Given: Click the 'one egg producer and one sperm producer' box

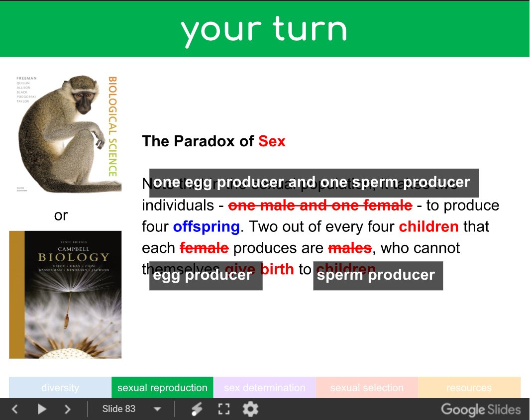Looking at the screenshot, I should [x=314, y=183].
